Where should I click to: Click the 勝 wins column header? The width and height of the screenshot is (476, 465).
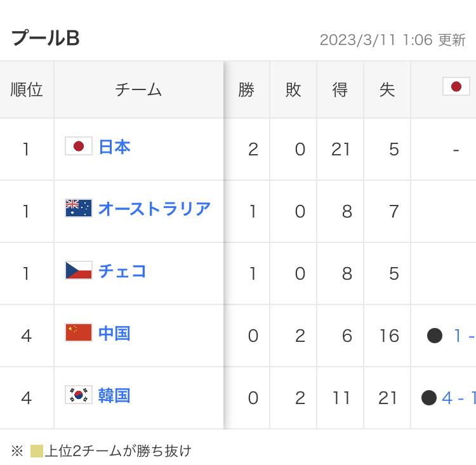click(x=246, y=89)
